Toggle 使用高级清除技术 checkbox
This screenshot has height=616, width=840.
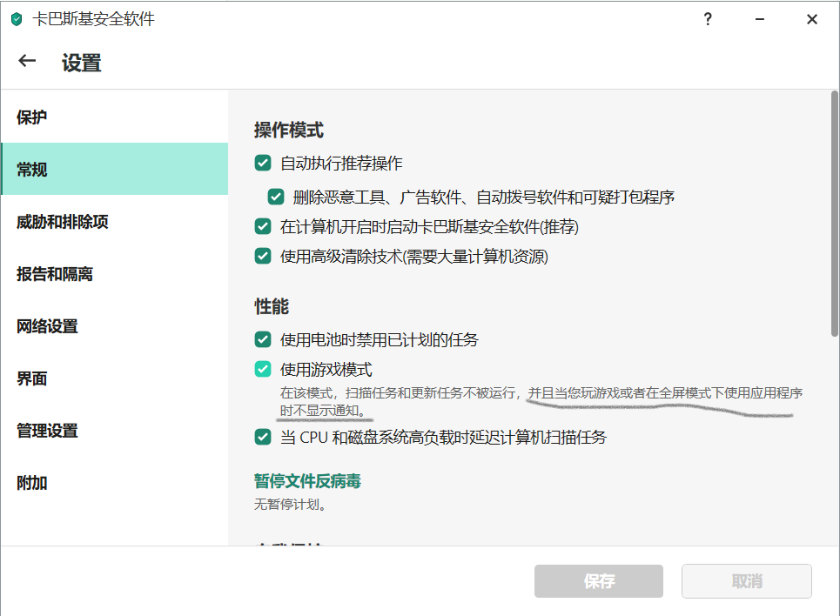[263, 256]
